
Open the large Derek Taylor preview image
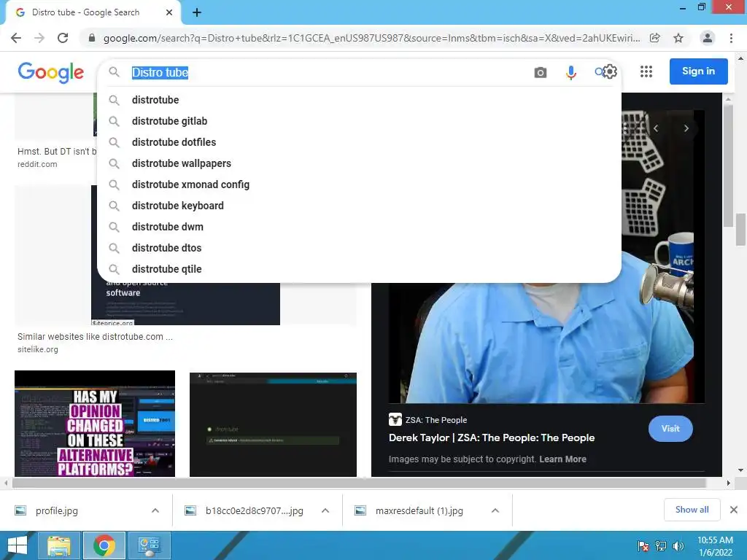point(546,343)
